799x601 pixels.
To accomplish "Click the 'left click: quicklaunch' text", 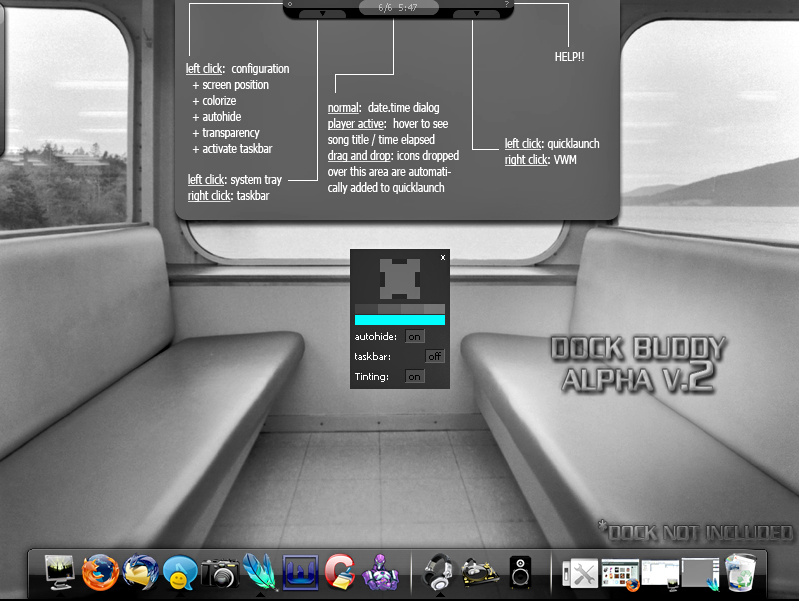I will pyautogui.click(x=552, y=144).
